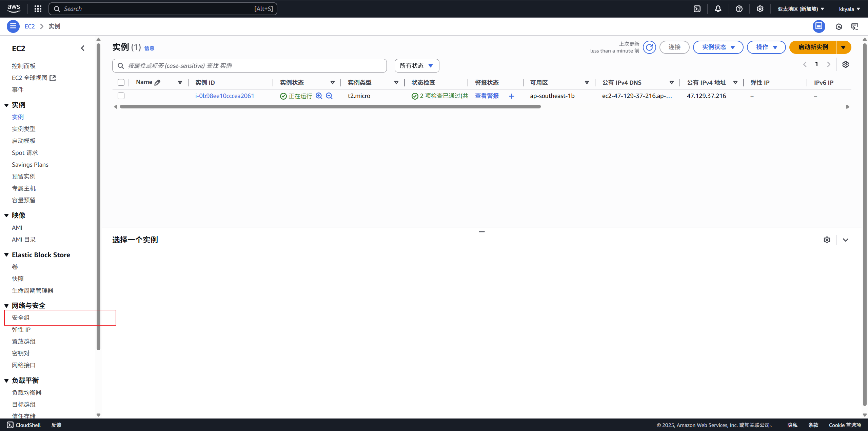Edit the Name column pencil icon

(x=157, y=82)
